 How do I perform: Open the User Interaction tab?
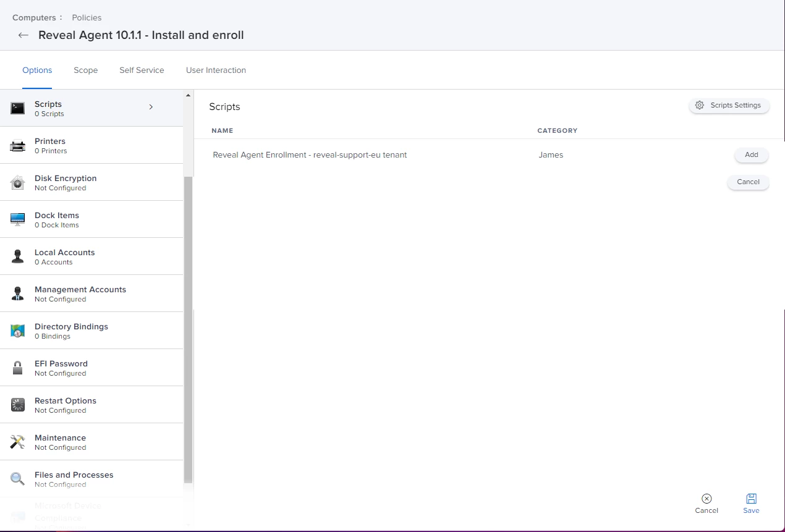(216, 70)
